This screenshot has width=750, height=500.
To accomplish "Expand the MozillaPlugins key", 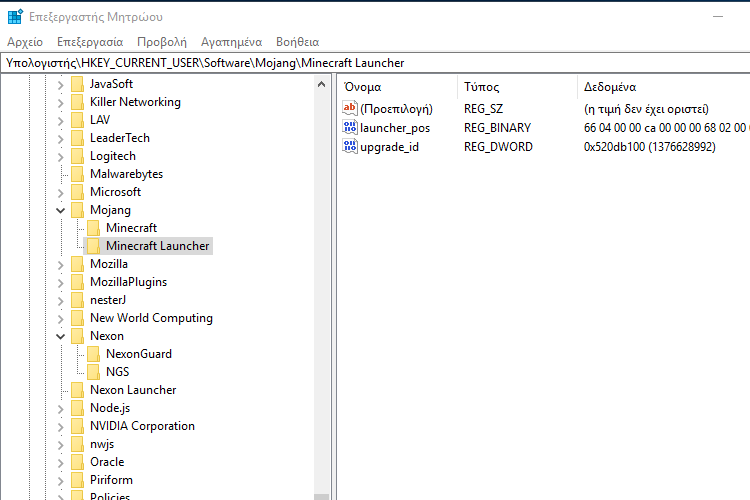I will click(60, 283).
